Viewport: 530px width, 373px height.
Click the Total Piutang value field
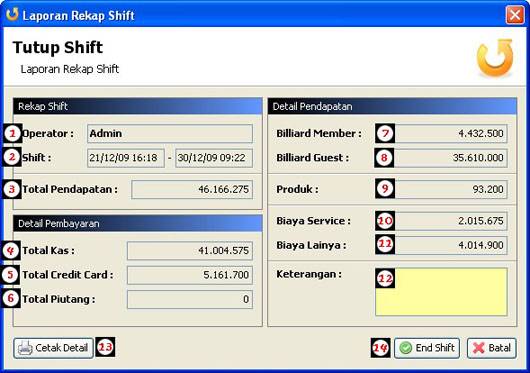[190, 299]
